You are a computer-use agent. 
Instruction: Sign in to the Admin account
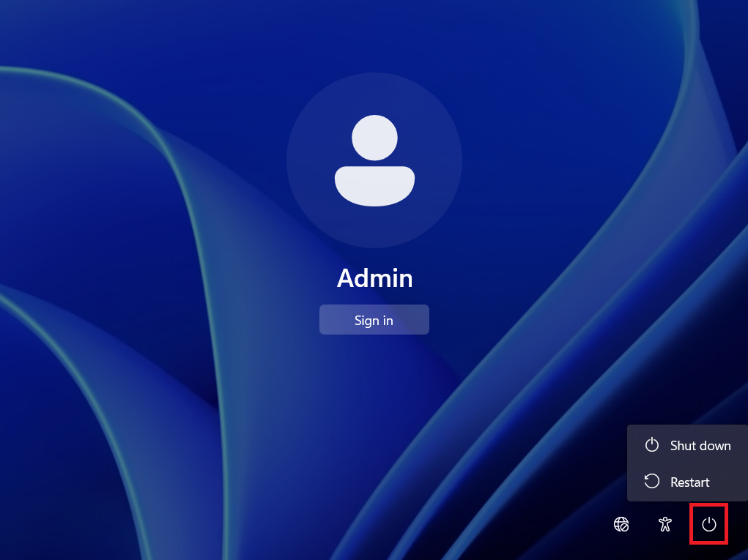tap(374, 320)
